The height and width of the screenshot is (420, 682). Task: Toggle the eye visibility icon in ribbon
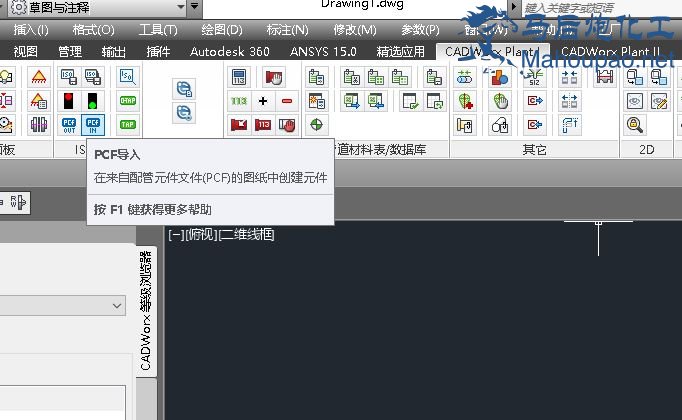634,101
